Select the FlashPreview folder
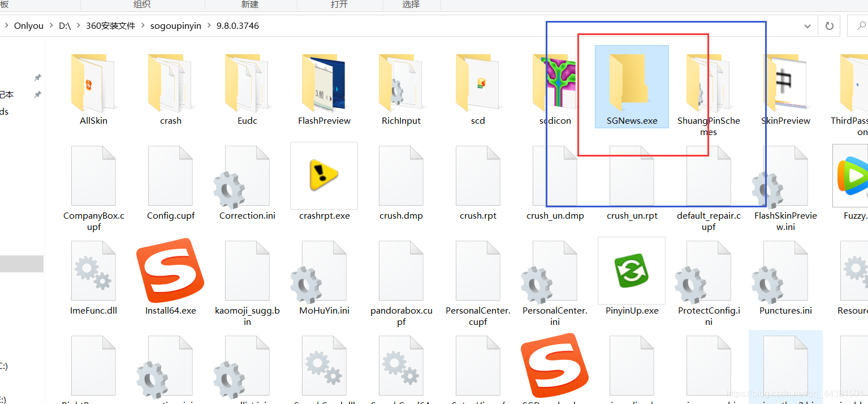868x404 pixels. [x=324, y=89]
